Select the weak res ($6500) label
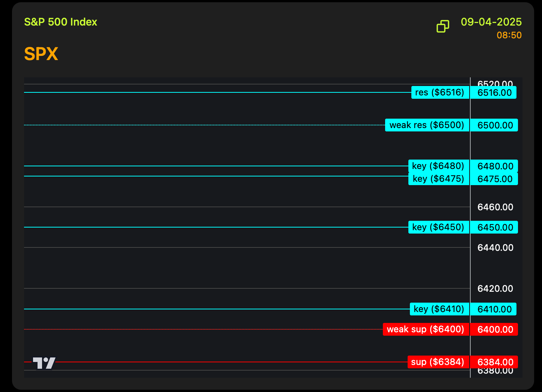Screen dimensions: 542x392 pos(427,125)
